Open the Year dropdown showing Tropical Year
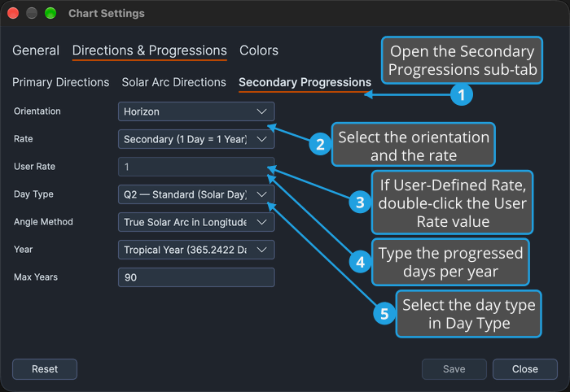 (x=196, y=250)
